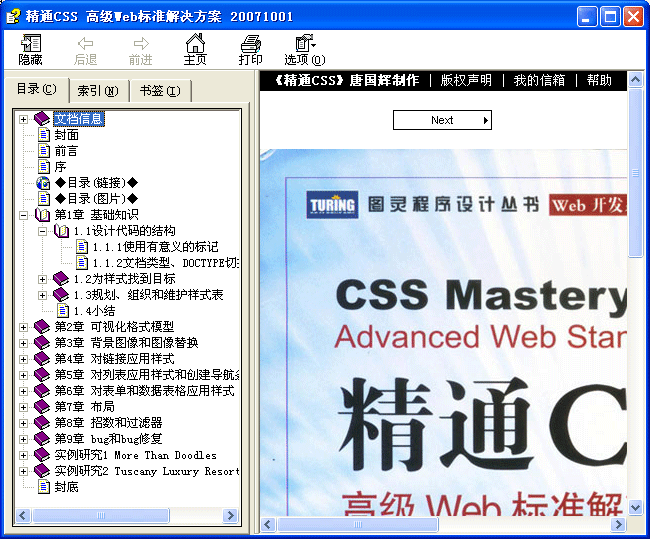Click the Next button
Image resolution: width=650 pixels, height=539 pixels.
[442, 120]
